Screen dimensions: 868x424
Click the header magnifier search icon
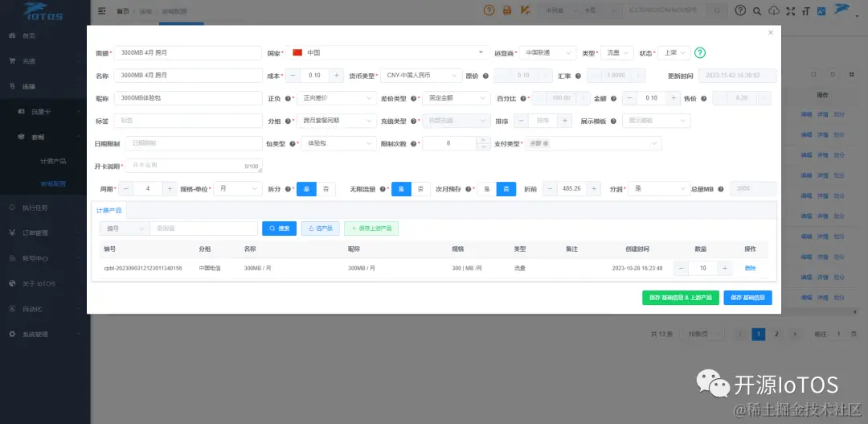(757, 10)
